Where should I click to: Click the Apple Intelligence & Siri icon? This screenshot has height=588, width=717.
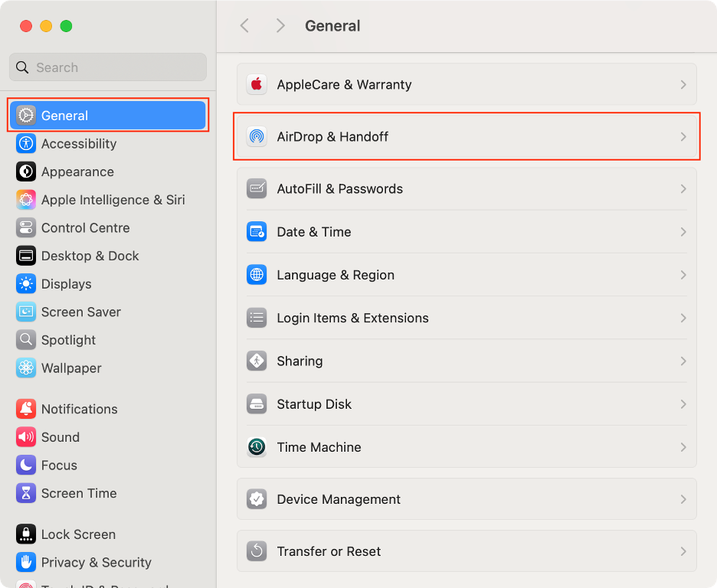point(26,200)
